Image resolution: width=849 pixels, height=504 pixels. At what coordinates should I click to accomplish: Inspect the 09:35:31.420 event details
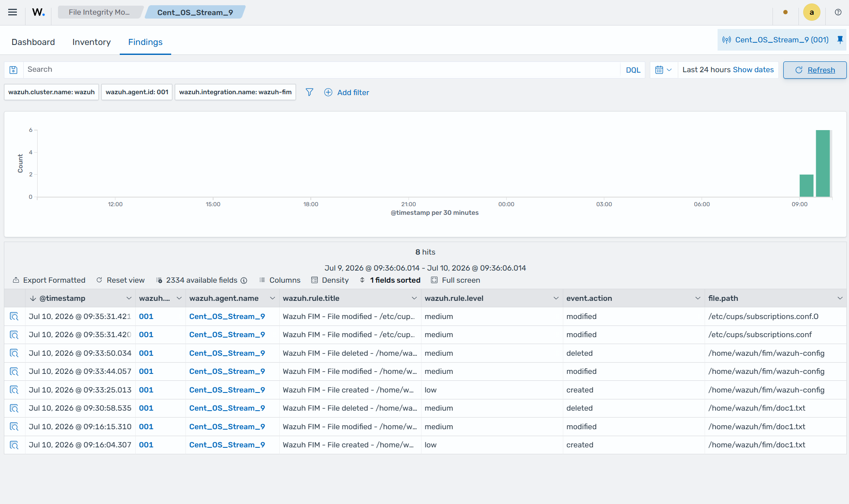[14, 335]
